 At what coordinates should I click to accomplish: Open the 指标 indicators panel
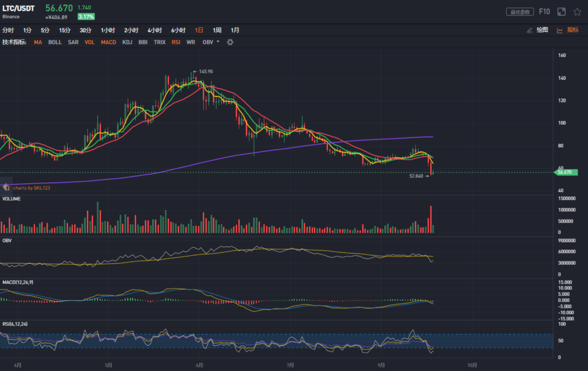point(573,30)
